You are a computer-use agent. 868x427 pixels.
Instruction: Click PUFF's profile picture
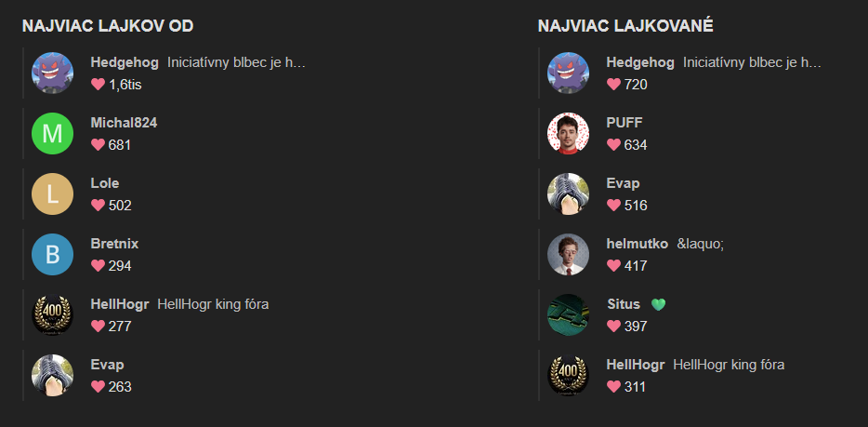coord(568,133)
